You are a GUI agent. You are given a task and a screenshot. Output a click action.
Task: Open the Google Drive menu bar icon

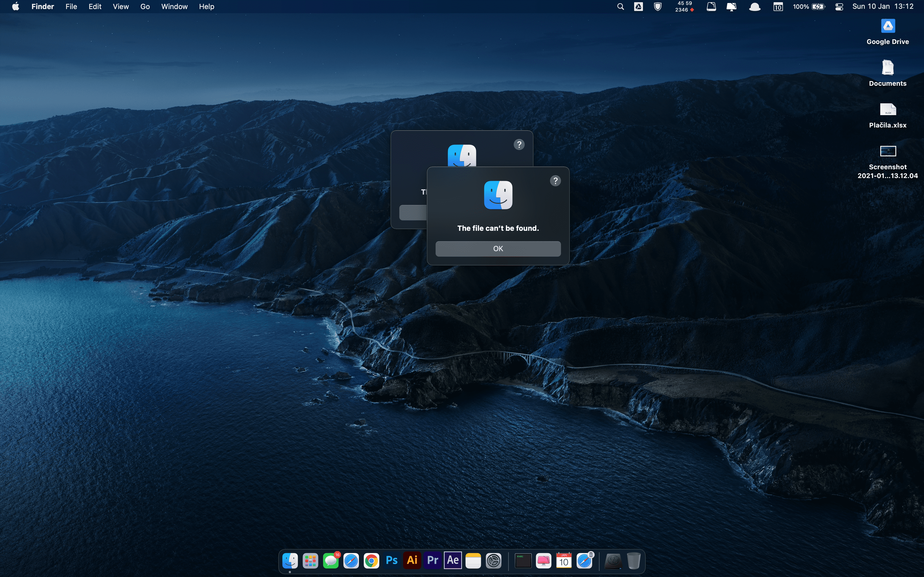pos(638,7)
